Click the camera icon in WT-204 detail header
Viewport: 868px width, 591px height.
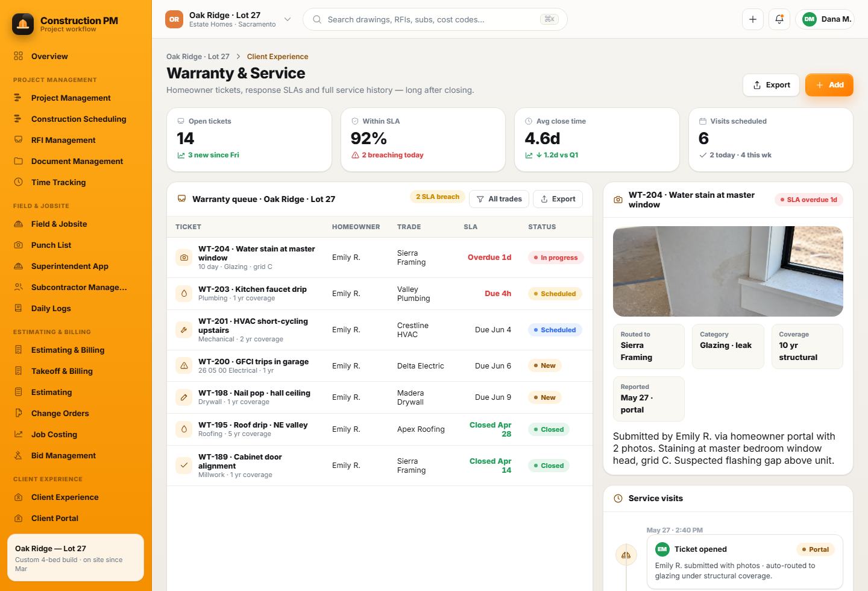(618, 200)
